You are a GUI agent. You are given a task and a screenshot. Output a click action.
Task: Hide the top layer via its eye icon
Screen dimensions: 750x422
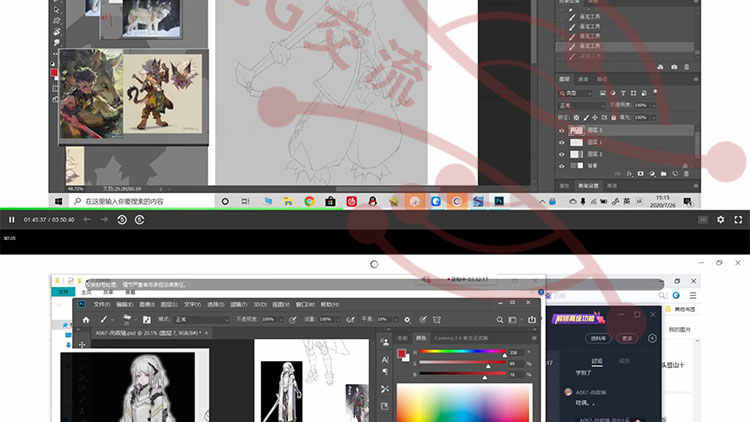click(561, 130)
